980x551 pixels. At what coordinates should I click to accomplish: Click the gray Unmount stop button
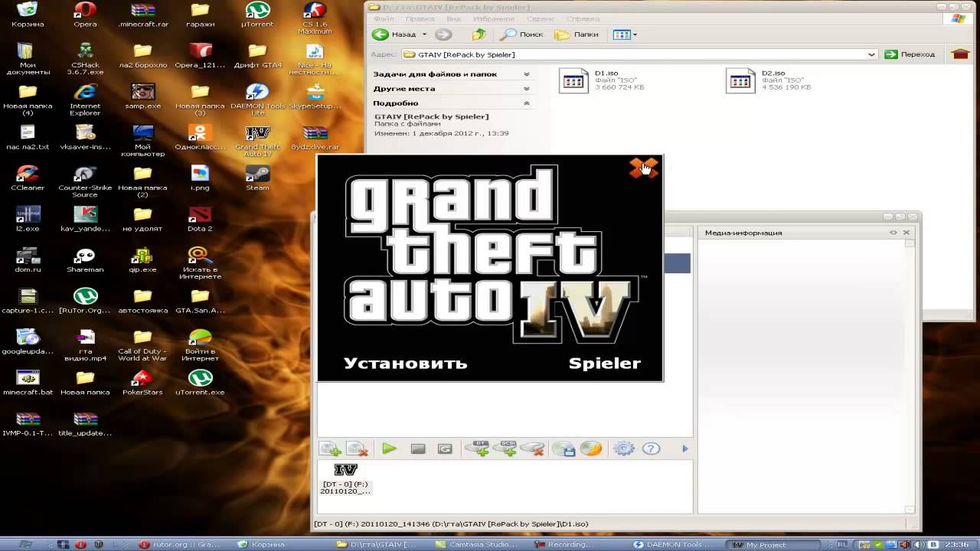point(417,449)
